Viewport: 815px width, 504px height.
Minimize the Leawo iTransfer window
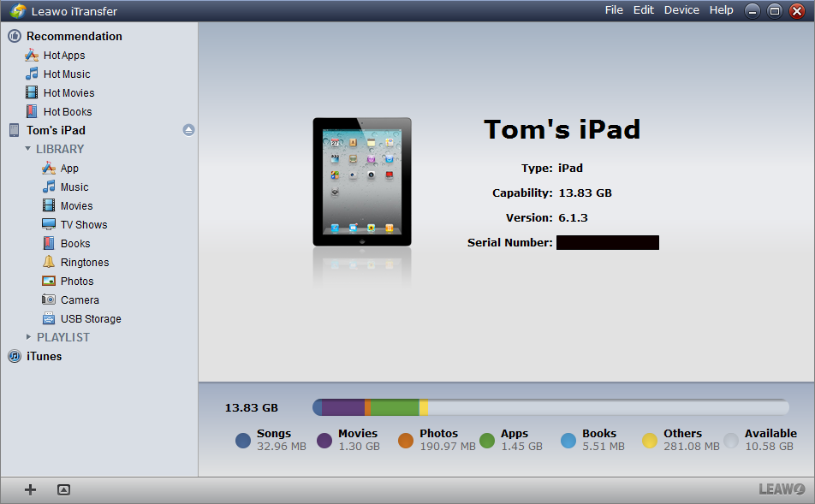pos(753,11)
